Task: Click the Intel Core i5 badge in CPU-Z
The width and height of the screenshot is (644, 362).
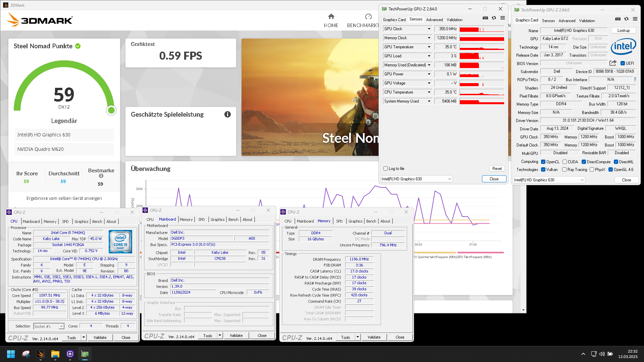Action: (x=120, y=242)
